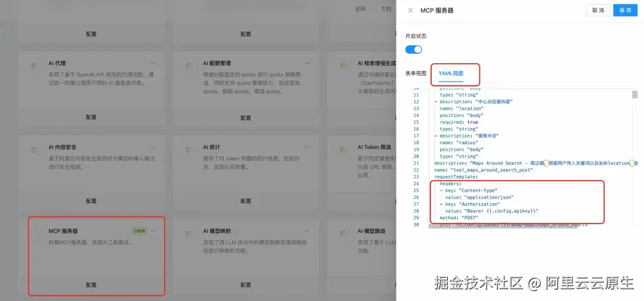Click the AI 代理 card title
644x301 pixels.
click(57, 63)
